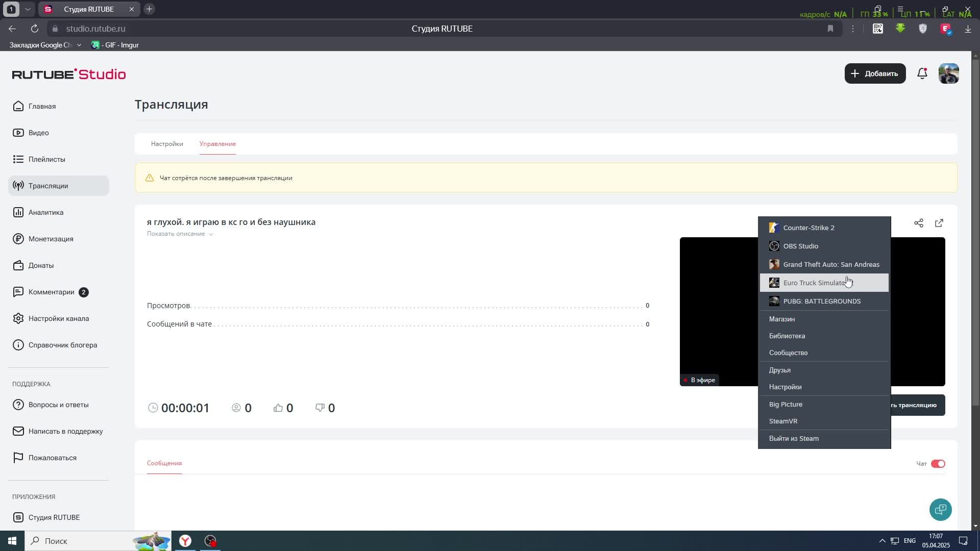Viewport: 980px width, 551px height.
Task: Click the user avatar in the header
Action: pos(949,73)
